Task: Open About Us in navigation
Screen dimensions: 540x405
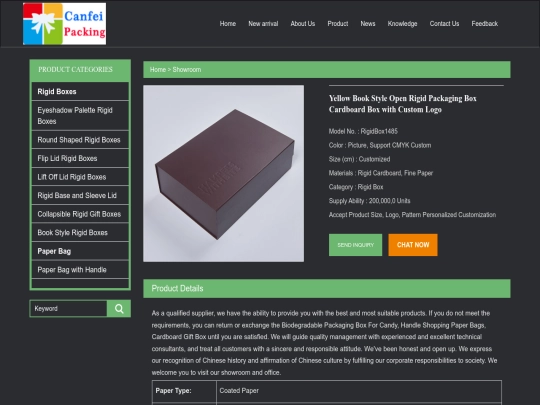Action: (x=303, y=24)
